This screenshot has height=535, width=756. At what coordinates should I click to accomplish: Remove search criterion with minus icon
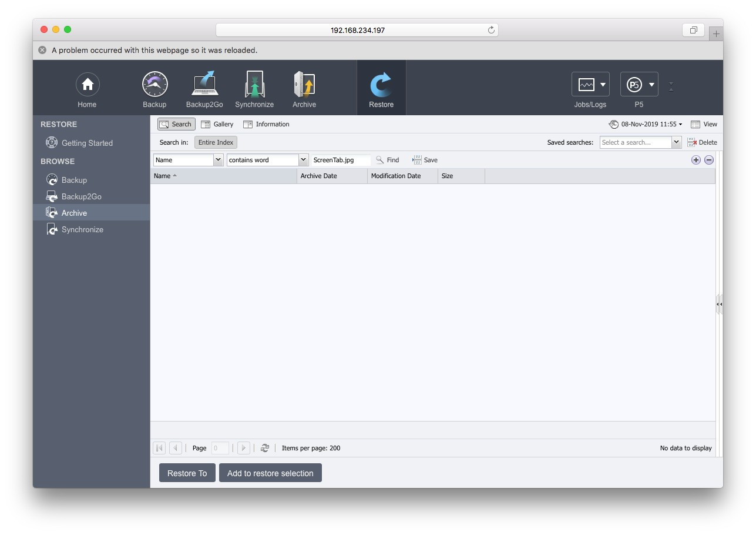tap(709, 160)
